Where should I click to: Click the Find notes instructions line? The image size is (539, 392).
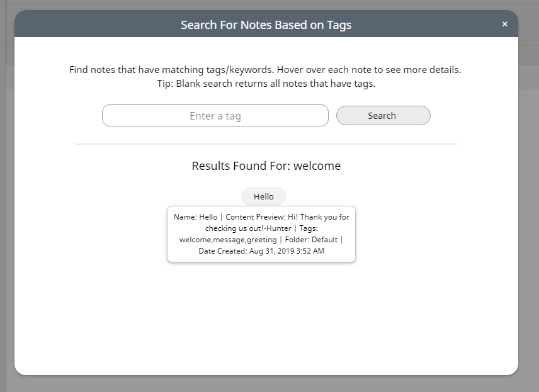265,70
